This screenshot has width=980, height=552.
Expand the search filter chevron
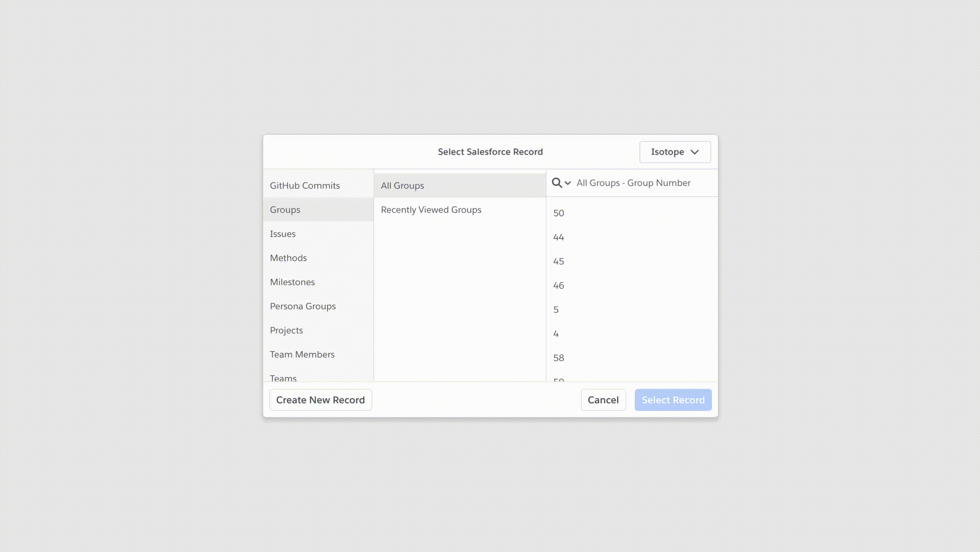click(568, 183)
